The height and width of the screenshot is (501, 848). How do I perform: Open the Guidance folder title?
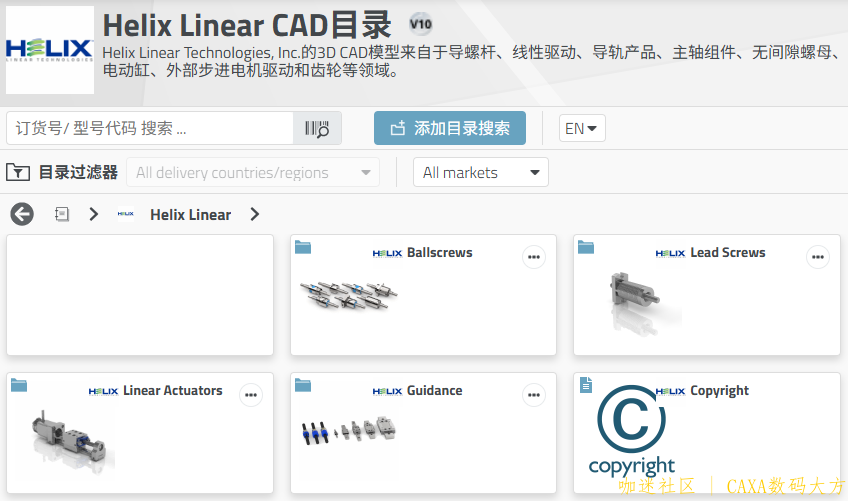point(434,391)
